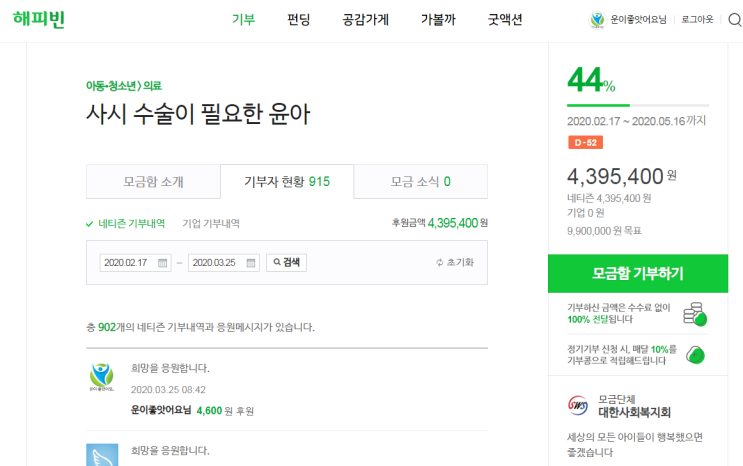Select 기업 기부내역 filter
The image size is (743, 466).
pyautogui.click(x=211, y=223)
